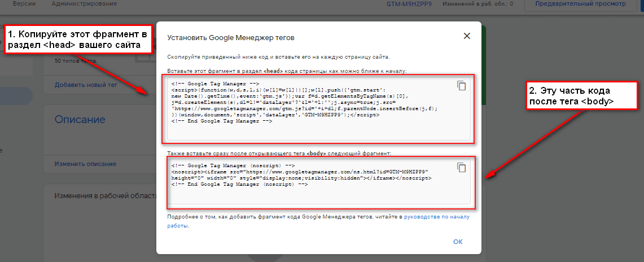Click the Установить Google Менеджер тегов title

tap(231, 38)
